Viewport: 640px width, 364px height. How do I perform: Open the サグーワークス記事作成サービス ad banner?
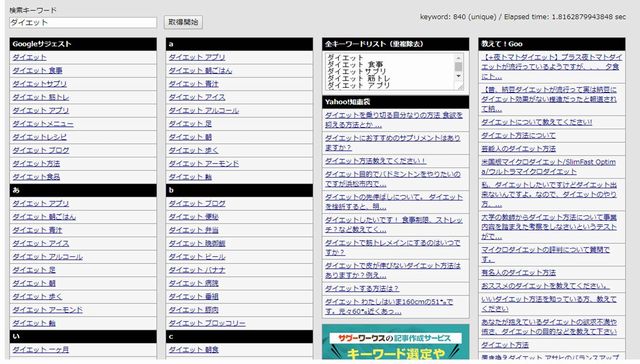click(396, 342)
